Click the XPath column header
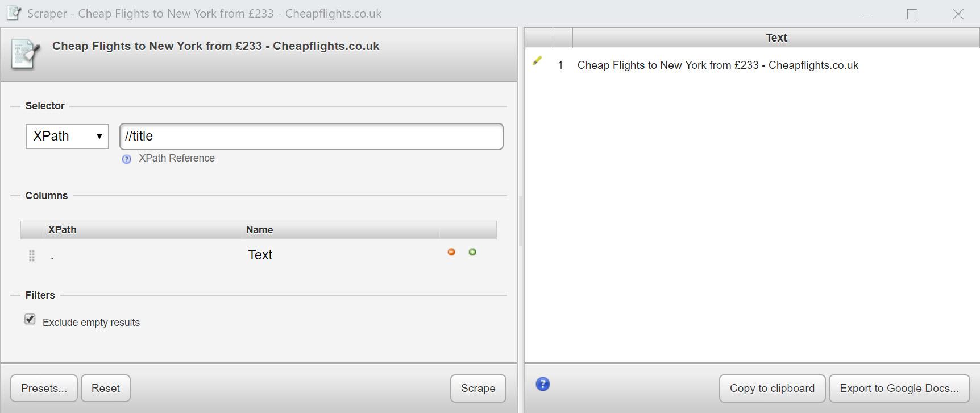The width and height of the screenshot is (980, 413). [62, 230]
